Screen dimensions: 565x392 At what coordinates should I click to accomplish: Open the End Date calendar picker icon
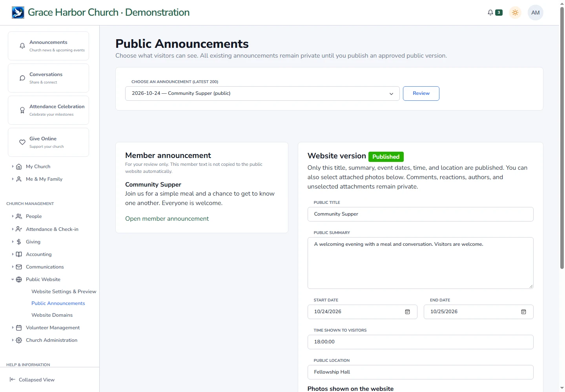point(523,312)
